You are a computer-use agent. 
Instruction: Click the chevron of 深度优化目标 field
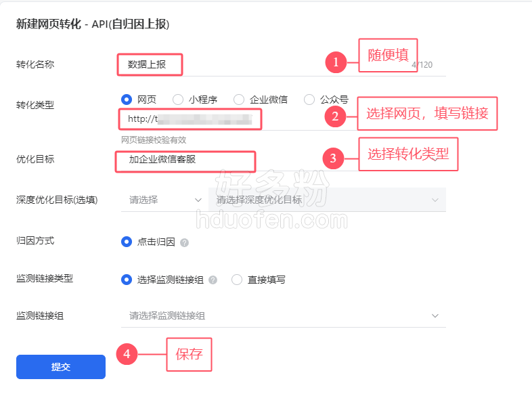435,200
